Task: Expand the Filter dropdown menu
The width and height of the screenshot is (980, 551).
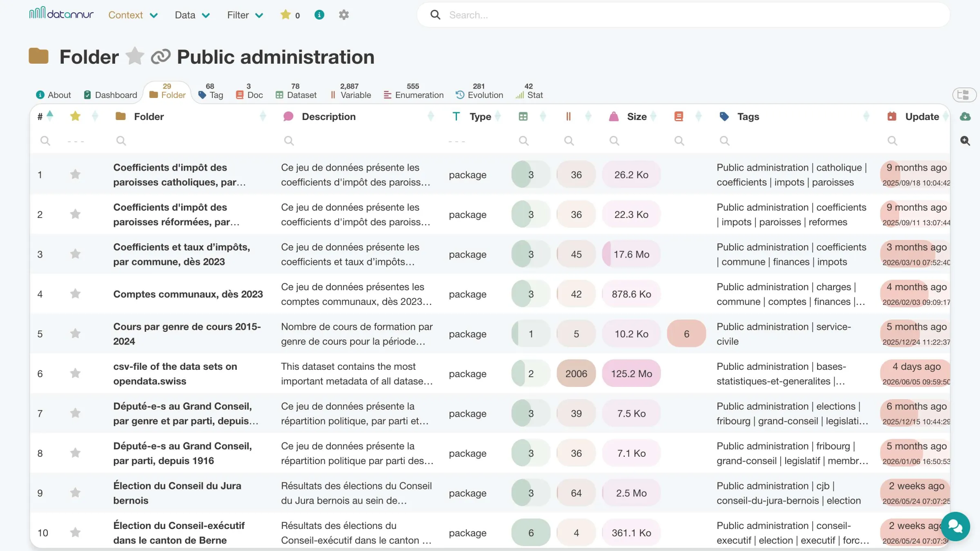Action: point(245,15)
